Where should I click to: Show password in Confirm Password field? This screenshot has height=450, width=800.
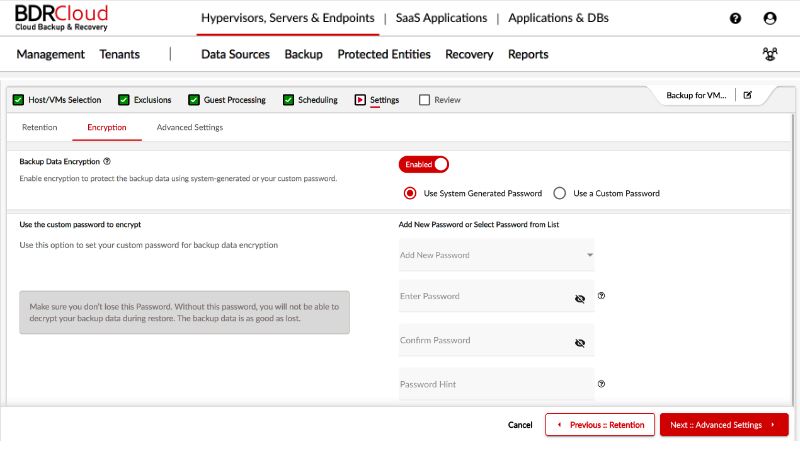point(580,343)
